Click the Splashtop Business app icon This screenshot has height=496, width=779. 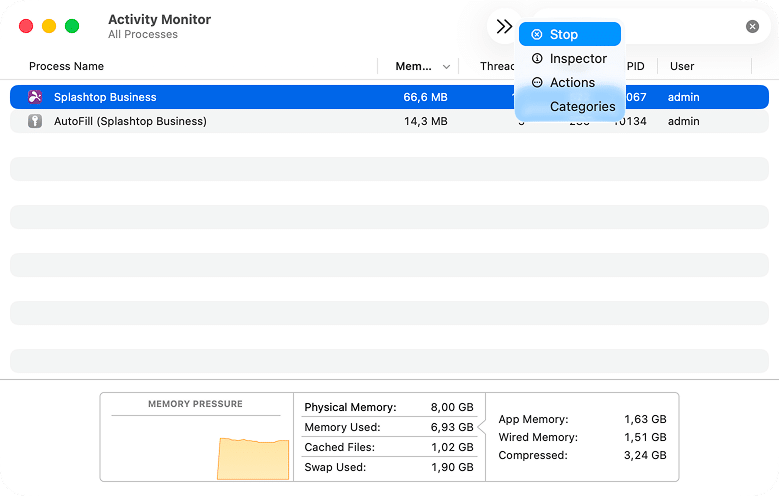coord(35,97)
